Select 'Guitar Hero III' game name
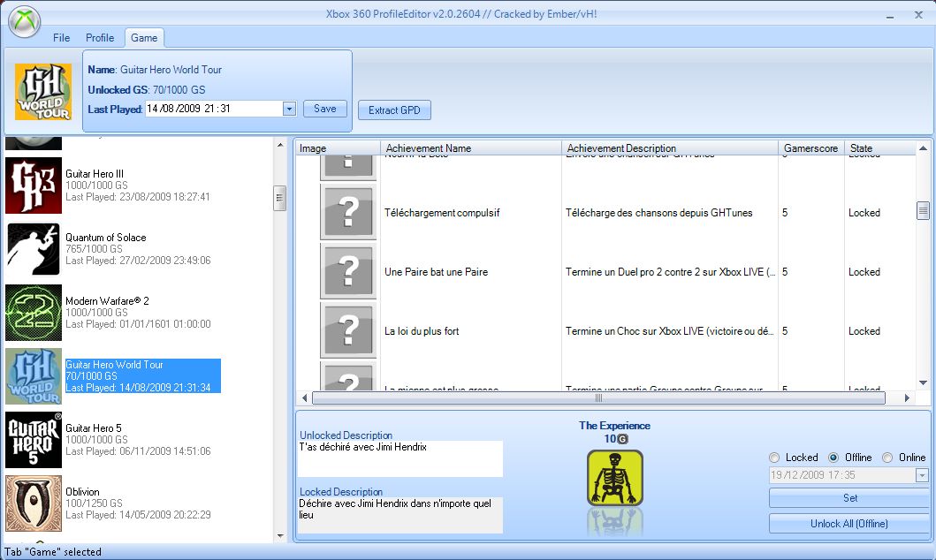The width and height of the screenshot is (936, 560). 95,173
